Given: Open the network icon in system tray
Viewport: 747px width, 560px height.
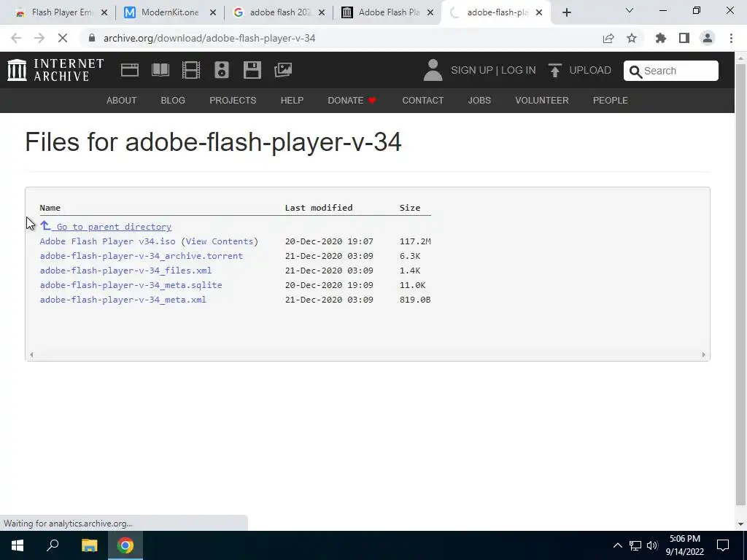Looking at the screenshot, I should pos(635,545).
